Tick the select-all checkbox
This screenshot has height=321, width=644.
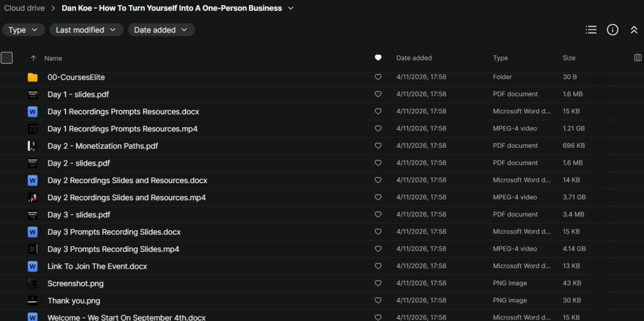(7, 58)
